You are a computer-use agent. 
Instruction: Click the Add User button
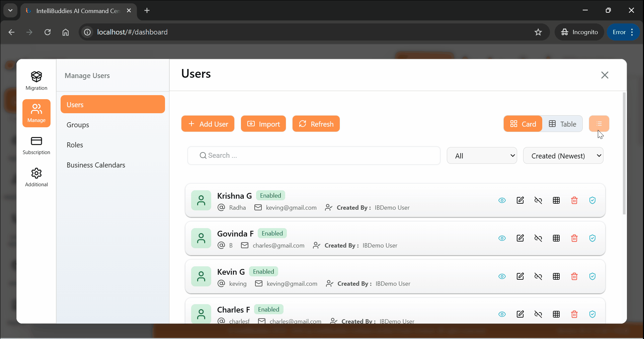click(208, 124)
